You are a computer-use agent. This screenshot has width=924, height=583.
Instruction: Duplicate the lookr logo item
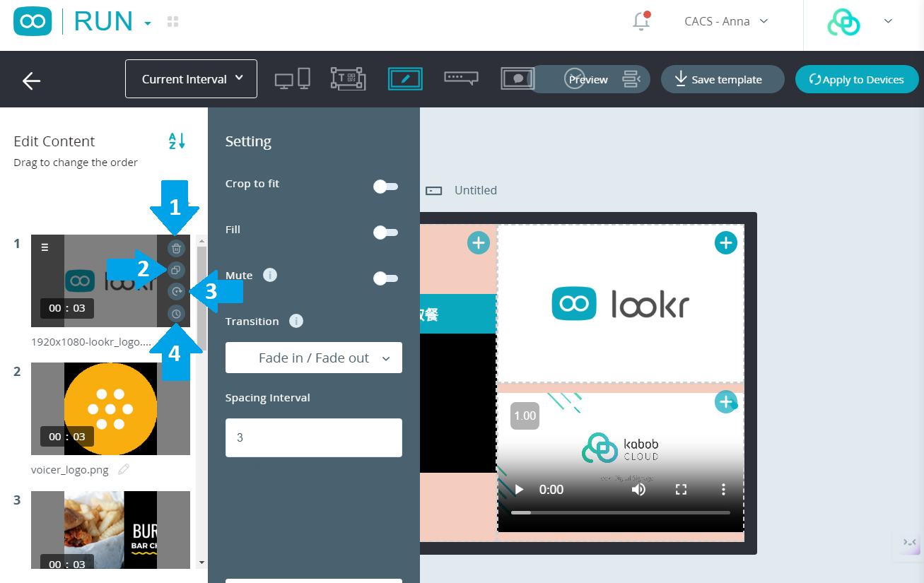(177, 269)
